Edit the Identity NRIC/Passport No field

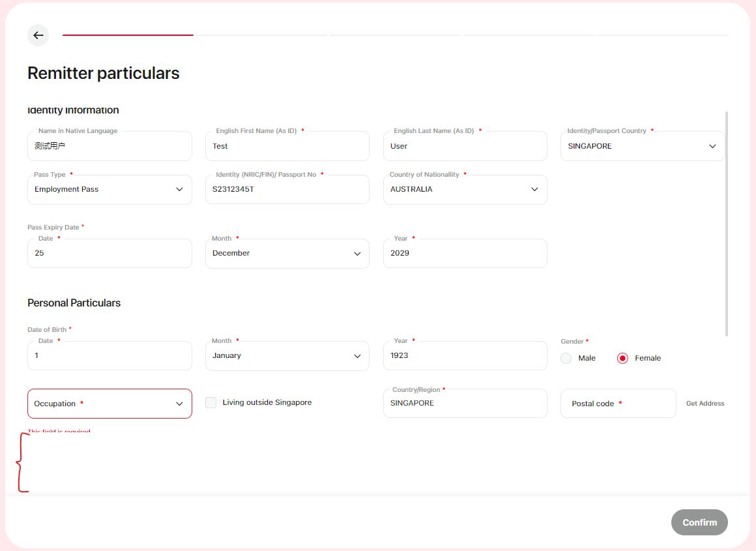click(287, 189)
